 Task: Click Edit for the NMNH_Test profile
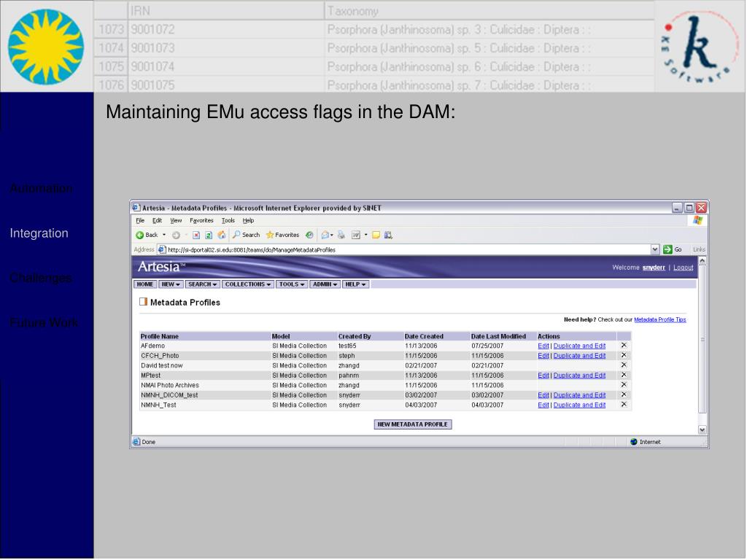coord(543,405)
